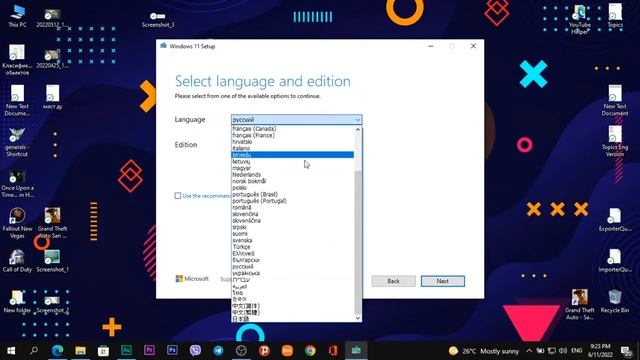Pick suomi option
Image resolution: width=640 pixels, height=360 pixels.
pos(293,234)
